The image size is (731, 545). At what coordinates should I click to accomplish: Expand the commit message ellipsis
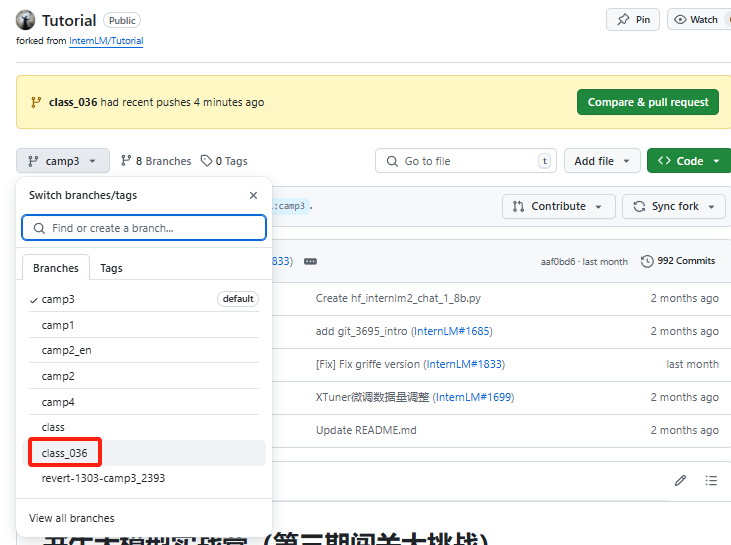tap(310, 261)
